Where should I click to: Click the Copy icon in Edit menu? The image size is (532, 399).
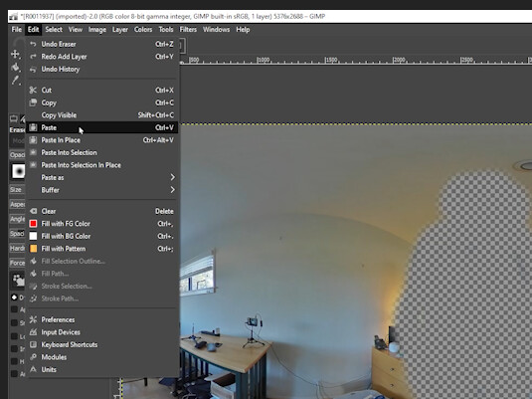click(33, 102)
